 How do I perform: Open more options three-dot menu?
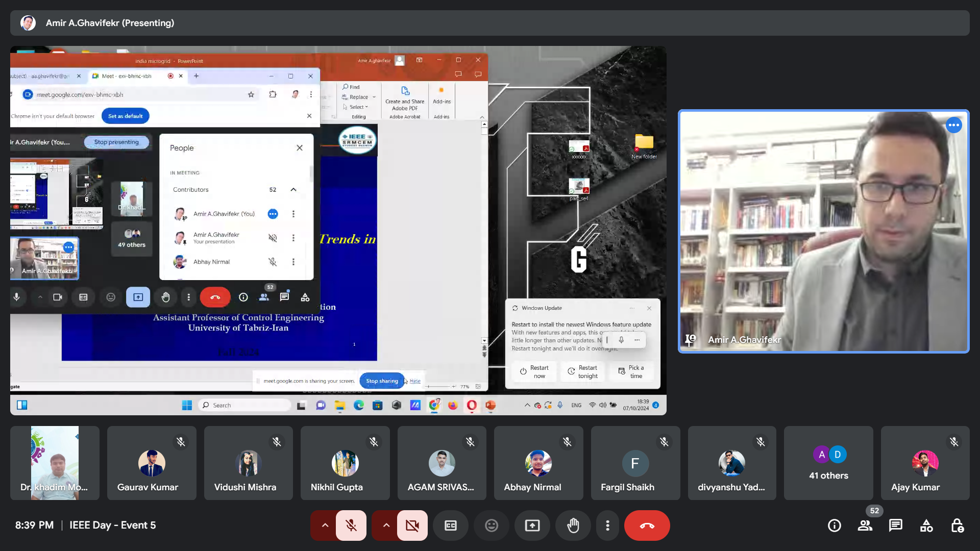607,525
